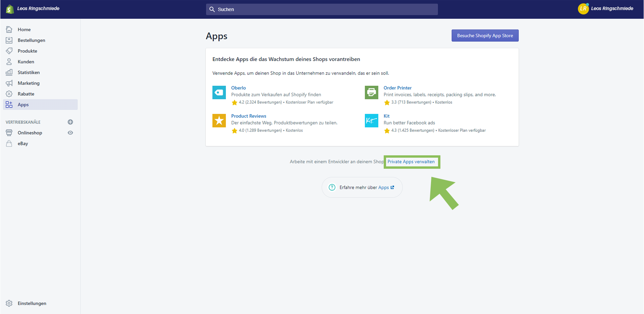Screen dimensions: 644x314
Task: Click the eBay shopping bag icon
Action: (9, 144)
